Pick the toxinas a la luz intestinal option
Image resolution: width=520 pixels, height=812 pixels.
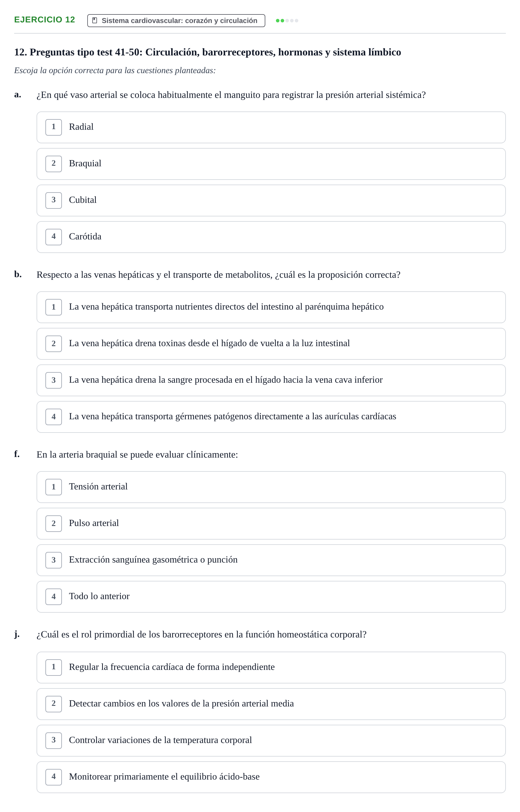pos(271,344)
